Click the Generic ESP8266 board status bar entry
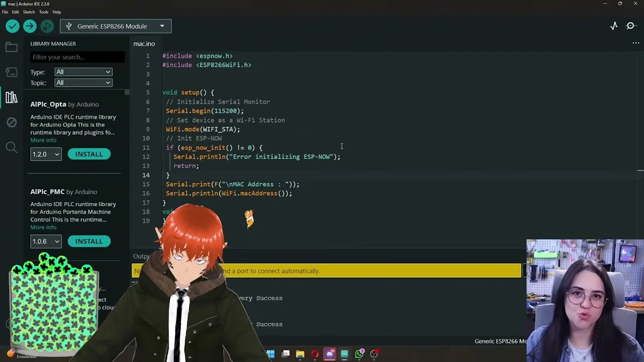Viewport: 644px width, 362px height. pos(501,341)
